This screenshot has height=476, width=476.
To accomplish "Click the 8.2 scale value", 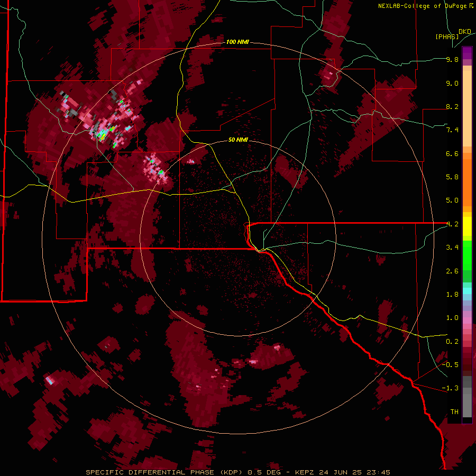I will tap(452, 106).
